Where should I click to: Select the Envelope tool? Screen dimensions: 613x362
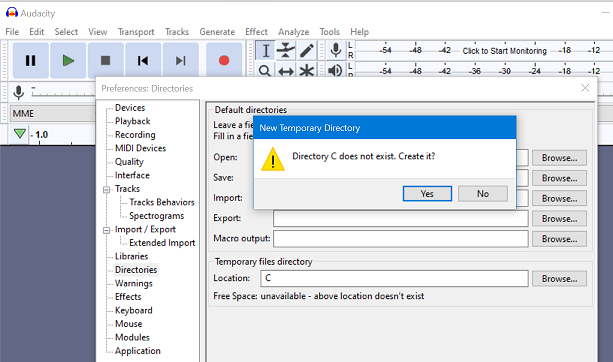286,50
